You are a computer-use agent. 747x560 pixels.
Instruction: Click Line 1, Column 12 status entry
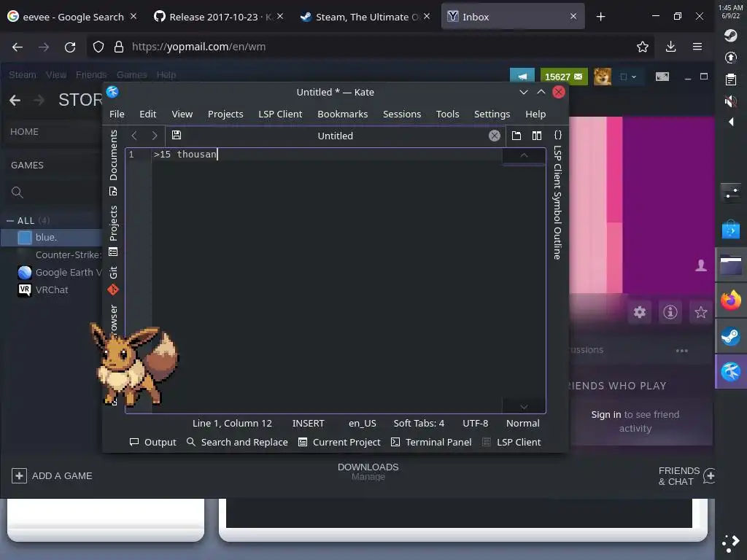[x=232, y=424]
